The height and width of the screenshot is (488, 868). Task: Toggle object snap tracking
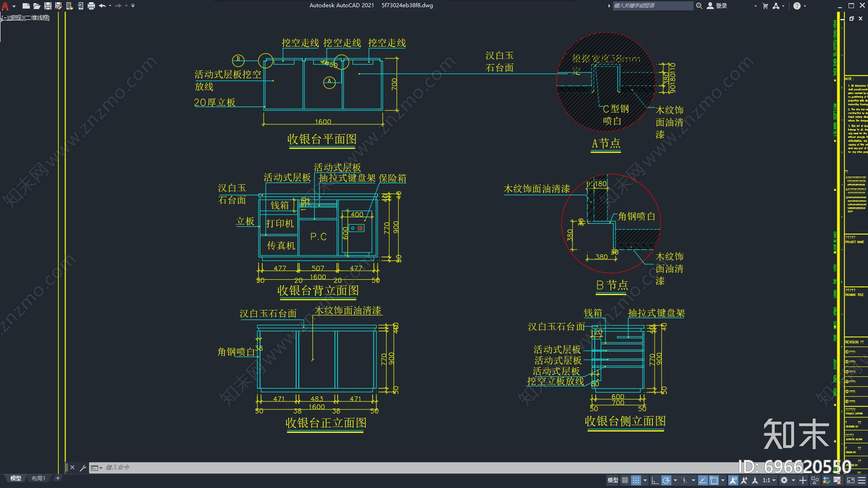[703, 480]
